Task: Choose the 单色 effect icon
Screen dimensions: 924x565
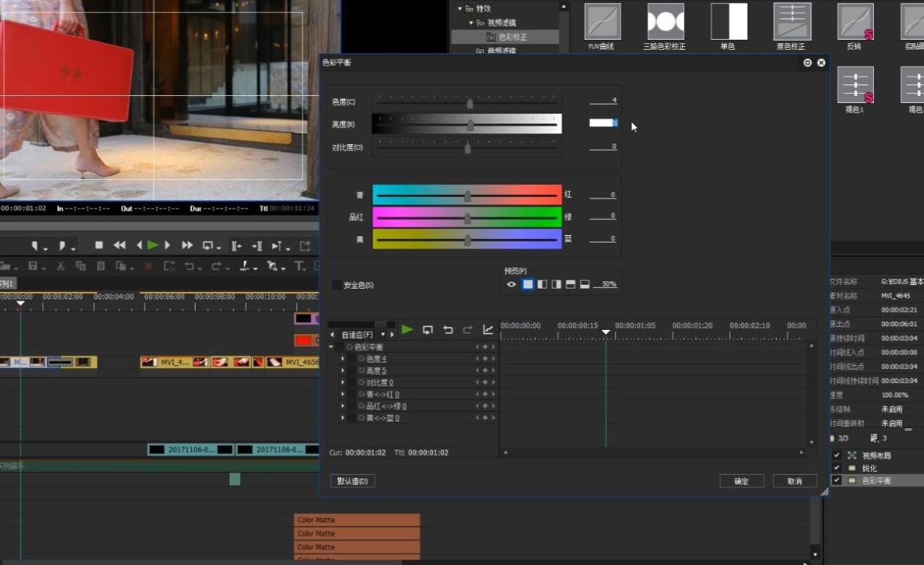Action: (728, 22)
